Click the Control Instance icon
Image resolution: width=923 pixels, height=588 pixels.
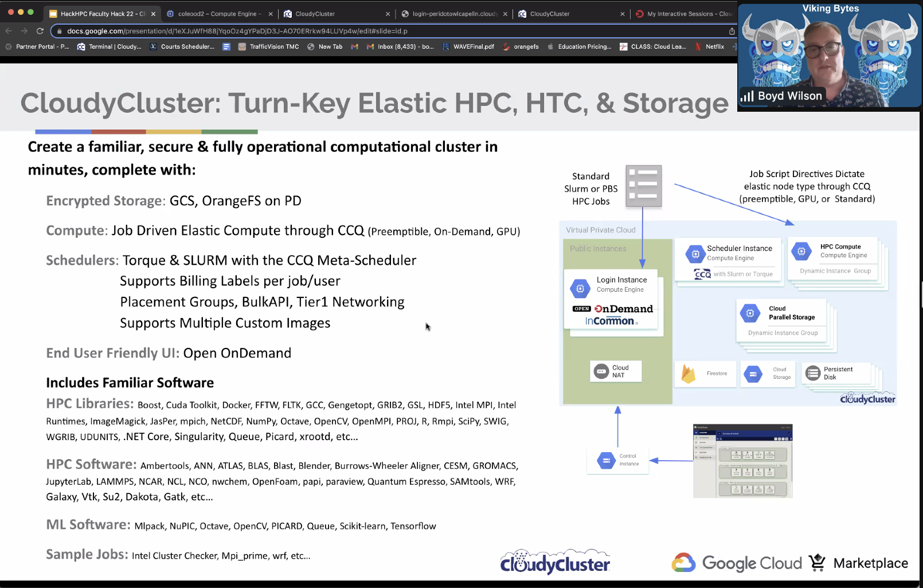(x=606, y=460)
